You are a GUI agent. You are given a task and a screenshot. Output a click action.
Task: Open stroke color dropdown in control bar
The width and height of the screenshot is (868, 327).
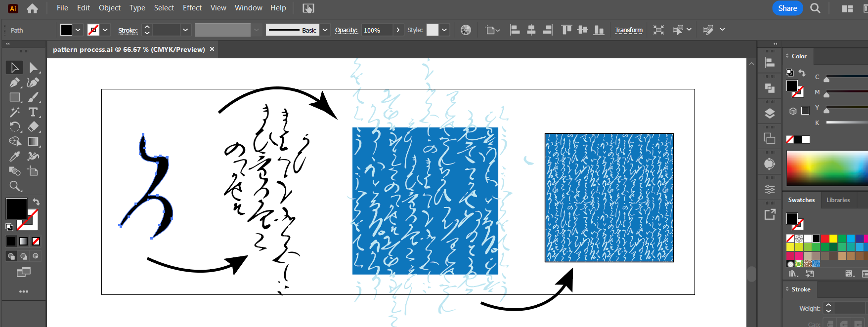click(105, 30)
